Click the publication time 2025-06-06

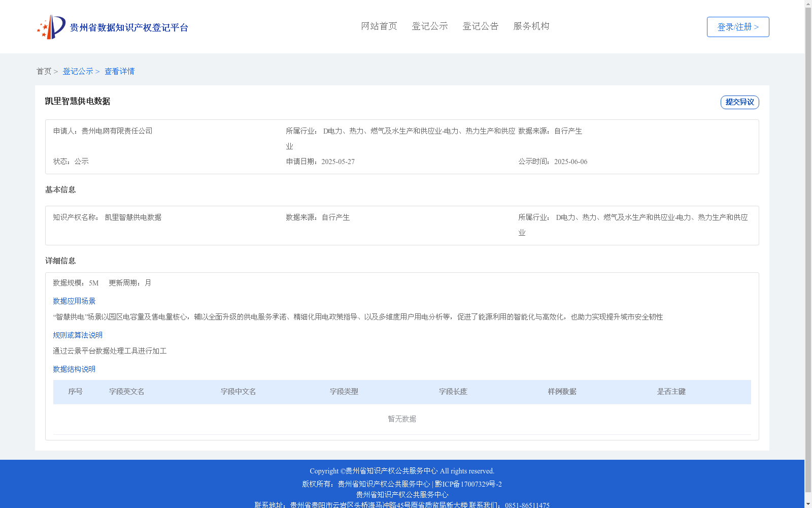[x=570, y=162]
